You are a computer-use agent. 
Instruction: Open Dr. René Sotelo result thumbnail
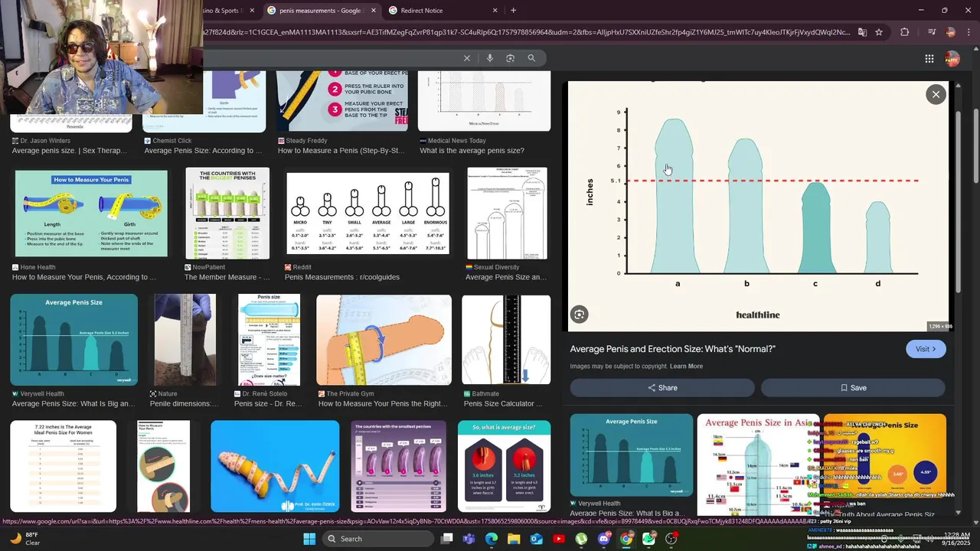pos(269,340)
